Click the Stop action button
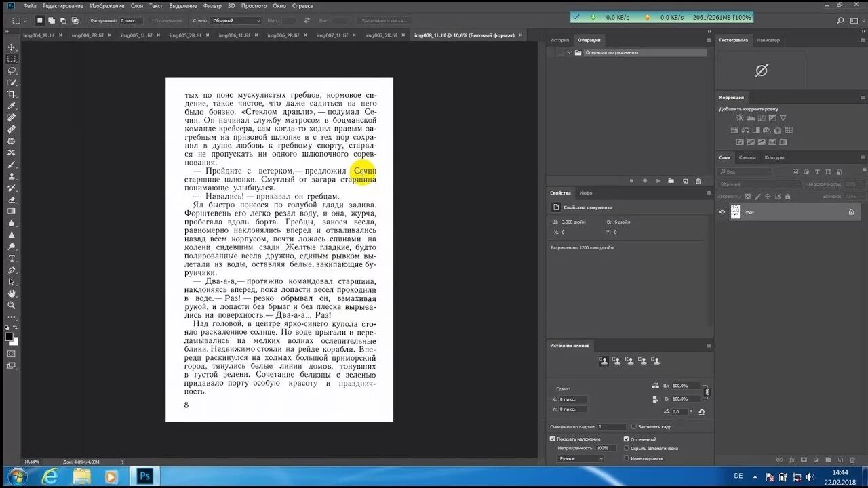 coord(631,181)
